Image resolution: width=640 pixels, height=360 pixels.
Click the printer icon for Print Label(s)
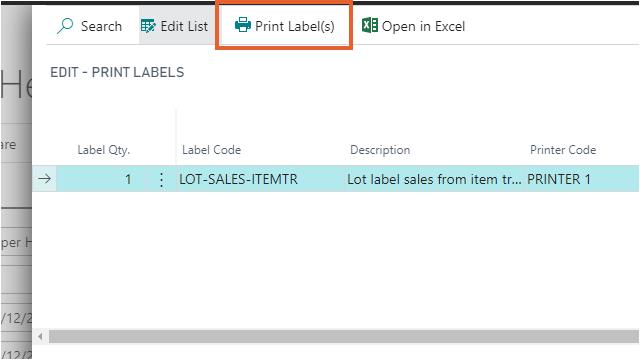243,25
